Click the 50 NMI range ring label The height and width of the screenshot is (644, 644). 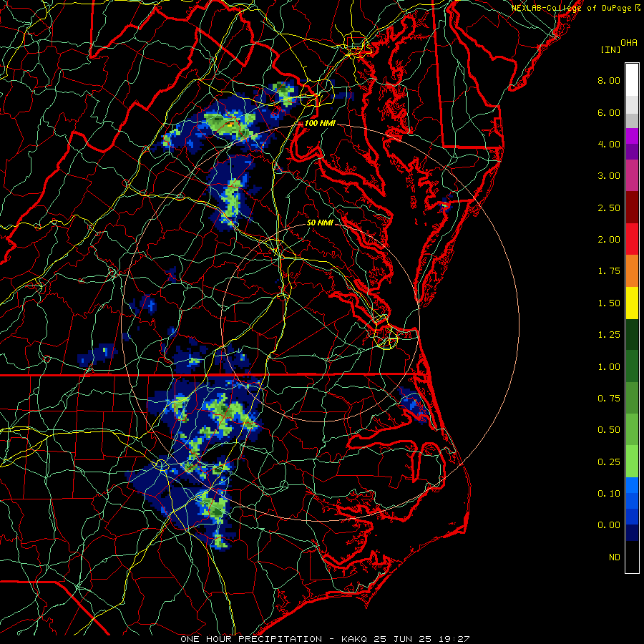coord(320,223)
